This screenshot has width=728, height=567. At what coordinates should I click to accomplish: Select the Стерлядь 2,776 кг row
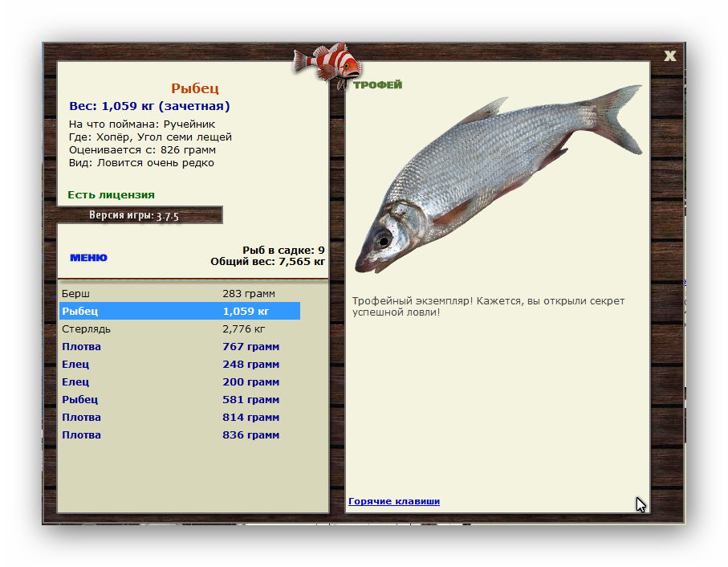coord(180,328)
